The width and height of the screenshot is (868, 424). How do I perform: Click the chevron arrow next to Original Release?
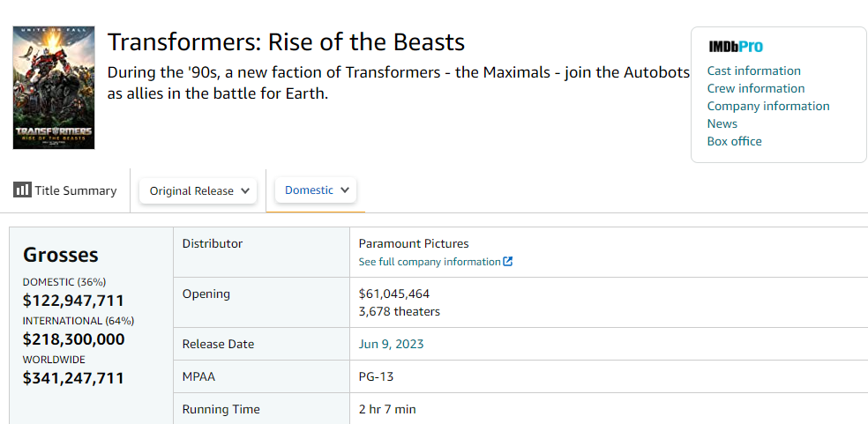coord(245,191)
